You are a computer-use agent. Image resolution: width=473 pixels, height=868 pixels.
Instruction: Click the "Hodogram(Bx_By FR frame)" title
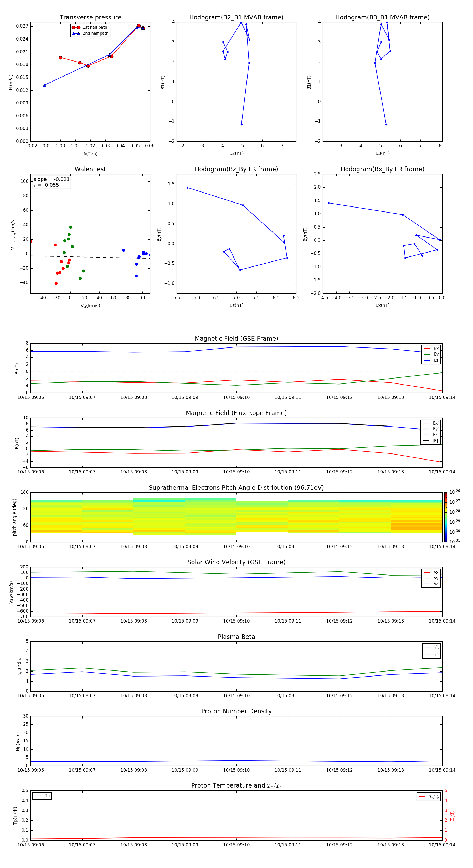[382, 169]
